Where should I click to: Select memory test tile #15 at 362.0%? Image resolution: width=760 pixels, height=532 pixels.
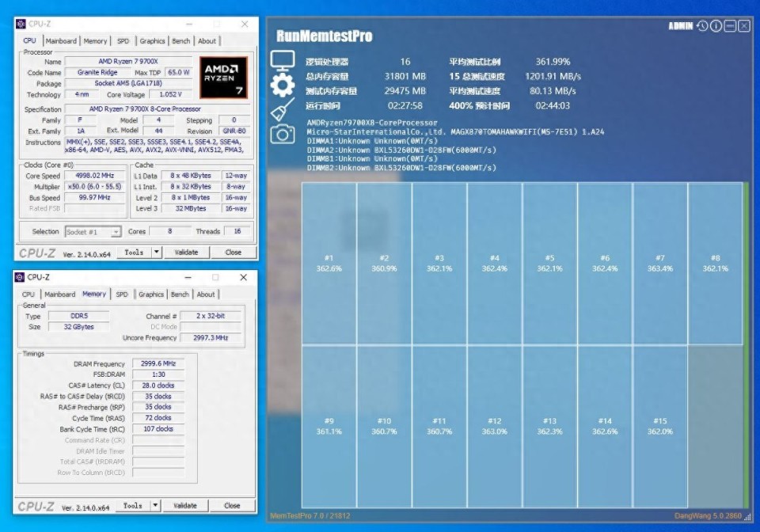point(659,427)
